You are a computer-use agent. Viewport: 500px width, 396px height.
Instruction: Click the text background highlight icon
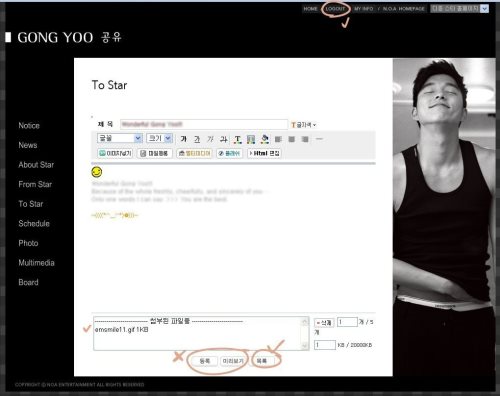251,139
